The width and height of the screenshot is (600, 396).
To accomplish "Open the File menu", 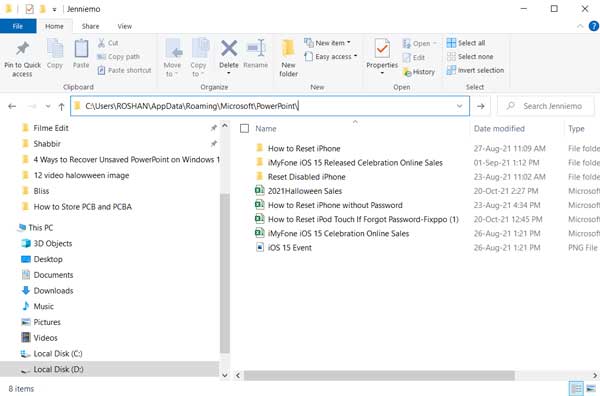I will click(18, 26).
